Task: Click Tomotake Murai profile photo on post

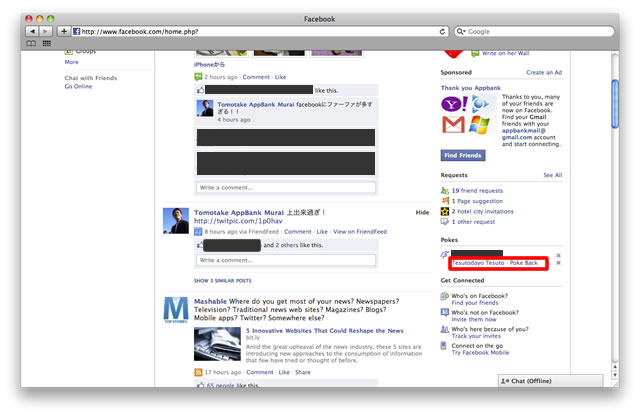Action: pos(176,221)
